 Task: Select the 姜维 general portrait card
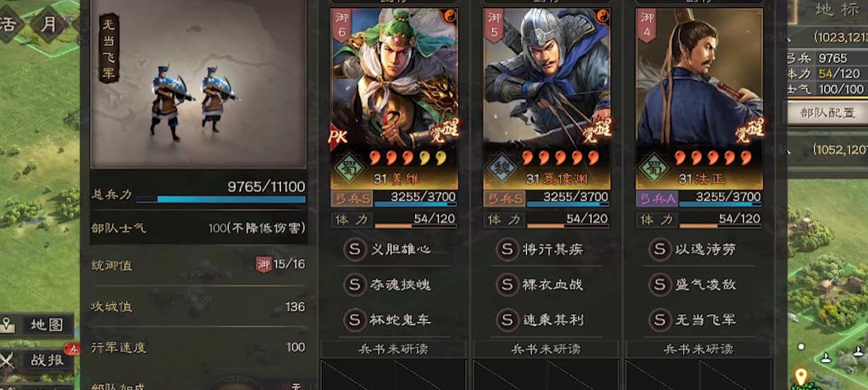click(x=394, y=98)
